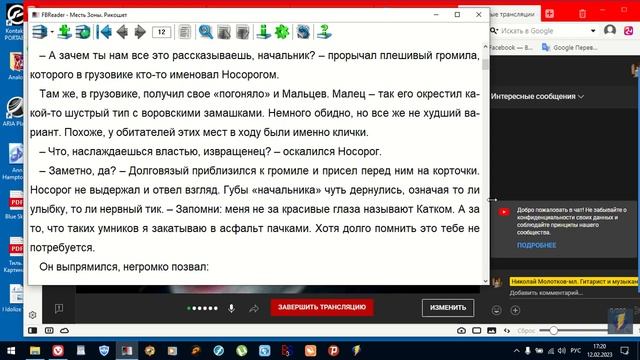Toggle image loading icon in status bar

tap(491, 330)
